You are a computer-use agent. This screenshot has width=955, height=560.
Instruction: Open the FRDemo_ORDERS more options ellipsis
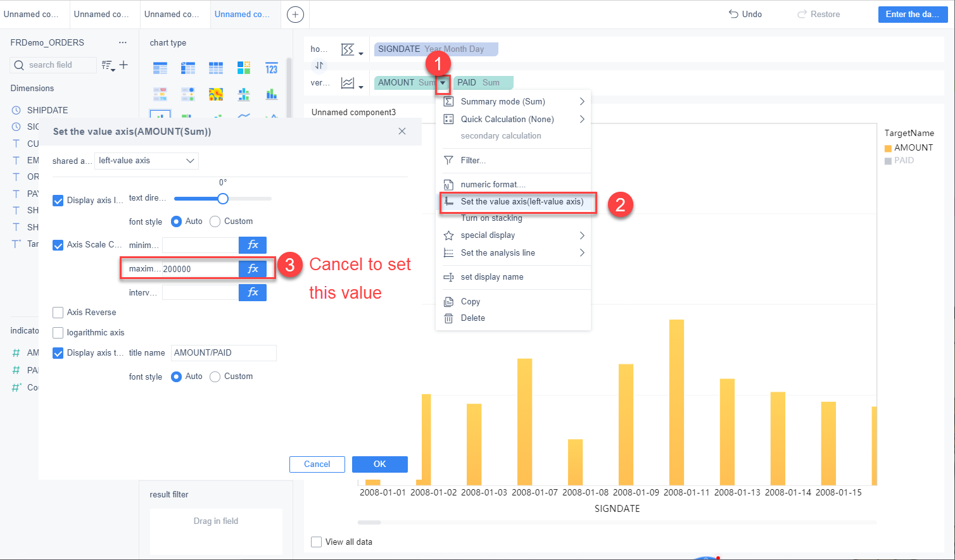[x=123, y=42]
